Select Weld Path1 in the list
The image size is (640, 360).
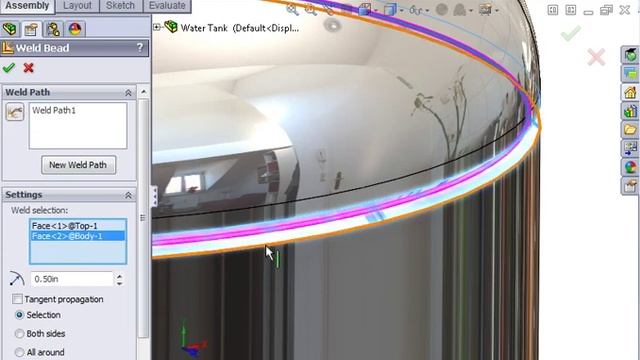click(x=54, y=111)
